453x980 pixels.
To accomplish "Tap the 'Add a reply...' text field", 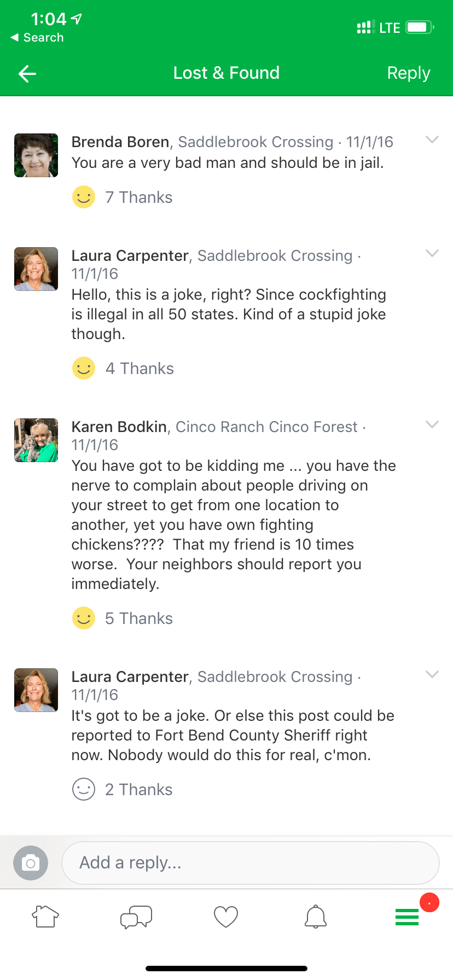I will coord(251,863).
